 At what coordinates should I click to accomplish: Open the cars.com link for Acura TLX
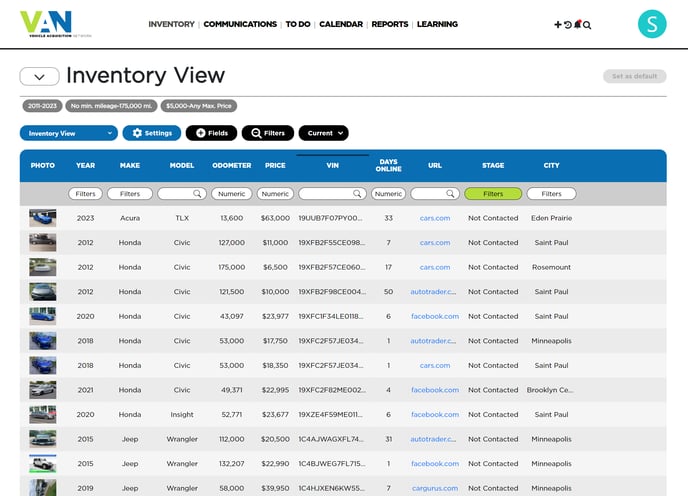(x=435, y=218)
